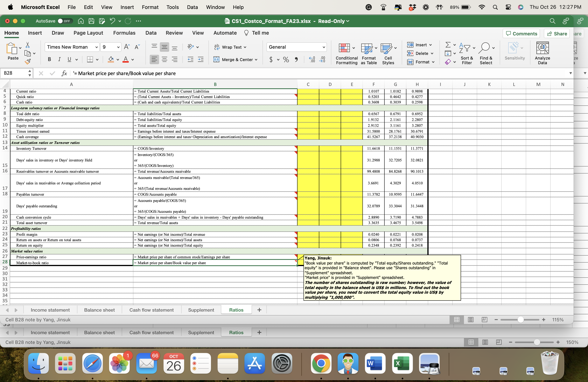Click the Share button
588x382 pixels.
pos(557,34)
